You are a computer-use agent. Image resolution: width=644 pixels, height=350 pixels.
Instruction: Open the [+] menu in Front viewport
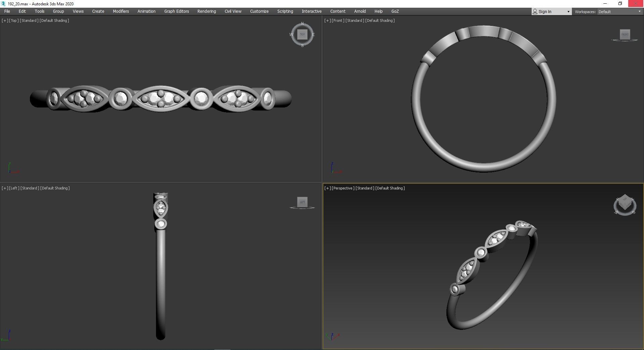pyautogui.click(x=327, y=20)
